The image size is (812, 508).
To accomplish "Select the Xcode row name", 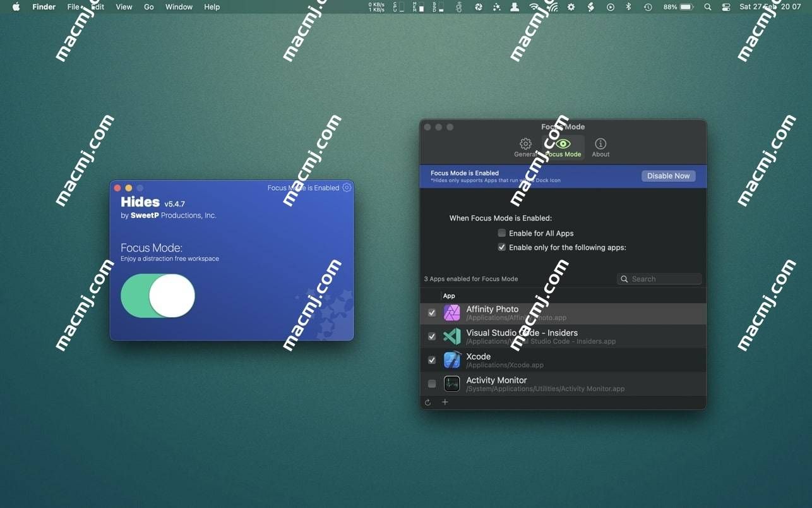I will click(479, 356).
